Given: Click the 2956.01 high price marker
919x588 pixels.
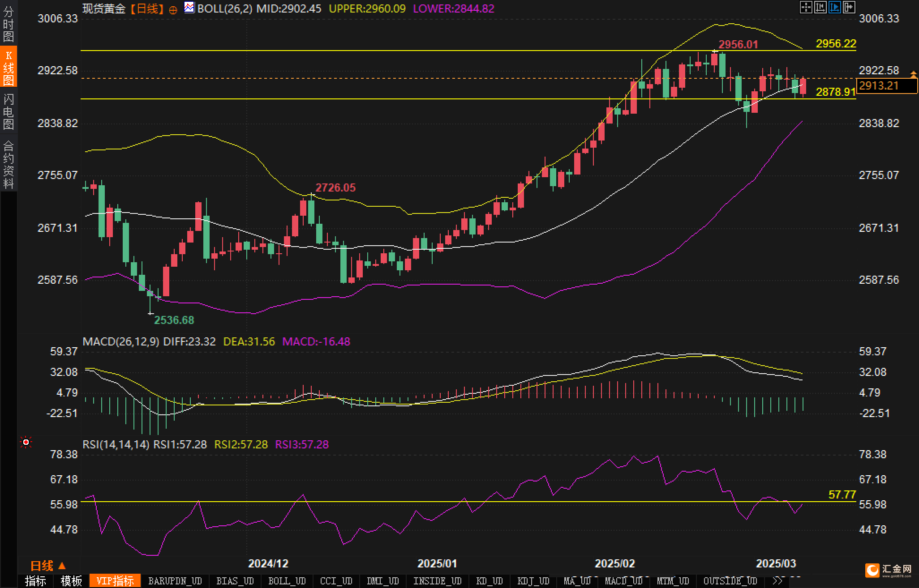Looking at the screenshot, I should [x=738, y=44].
